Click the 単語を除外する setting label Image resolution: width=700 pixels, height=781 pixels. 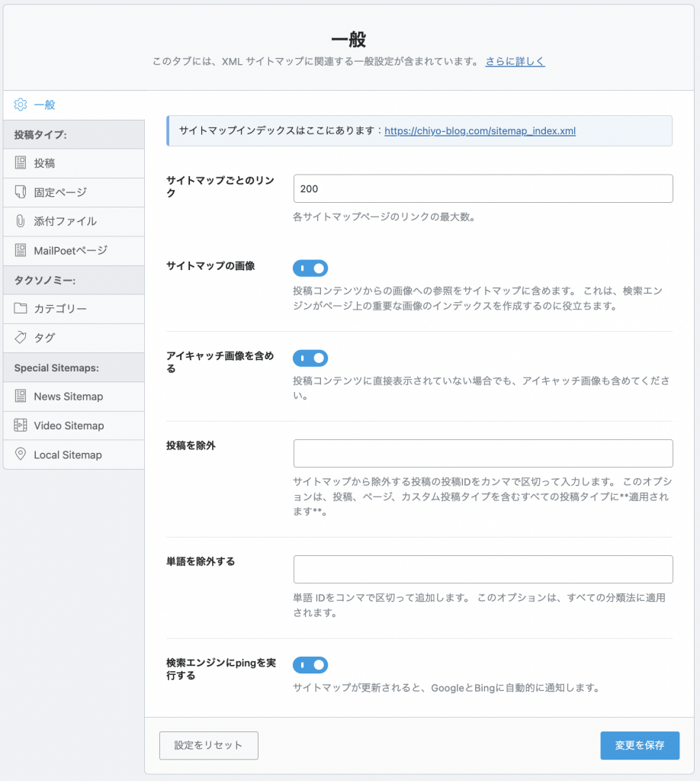coord(201,561)
